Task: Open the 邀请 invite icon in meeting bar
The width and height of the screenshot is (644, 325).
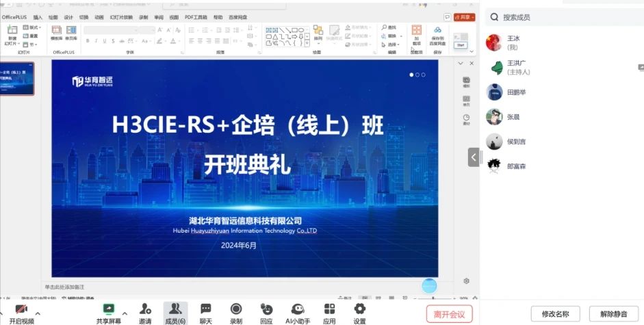Action: pyautogui.click(x=145, y=309)
